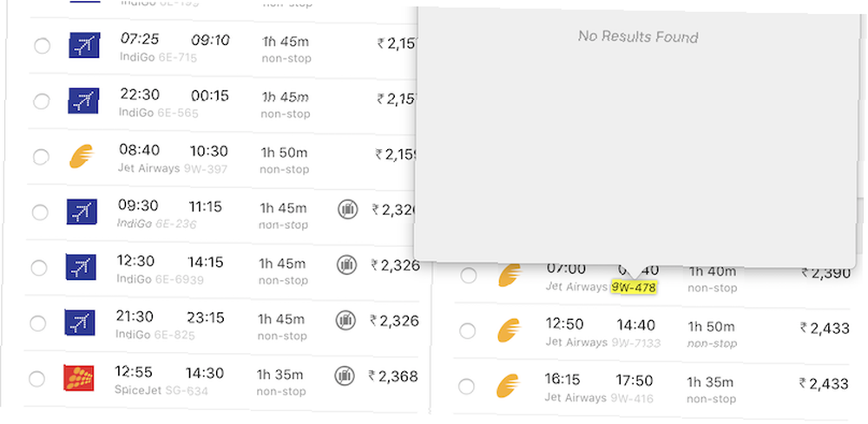
Task: Select radio button for IndiGo 6E-236 flight
Action: (x=39, y=212)
